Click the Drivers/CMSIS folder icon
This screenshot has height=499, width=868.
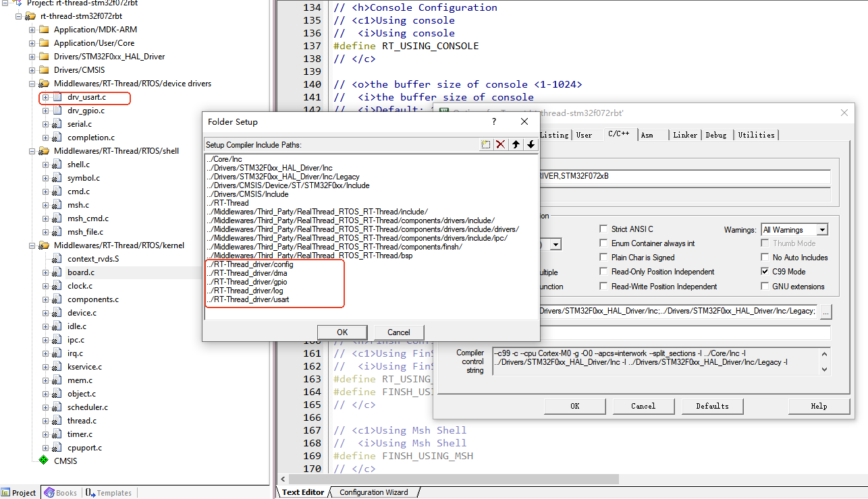point(44,70)
